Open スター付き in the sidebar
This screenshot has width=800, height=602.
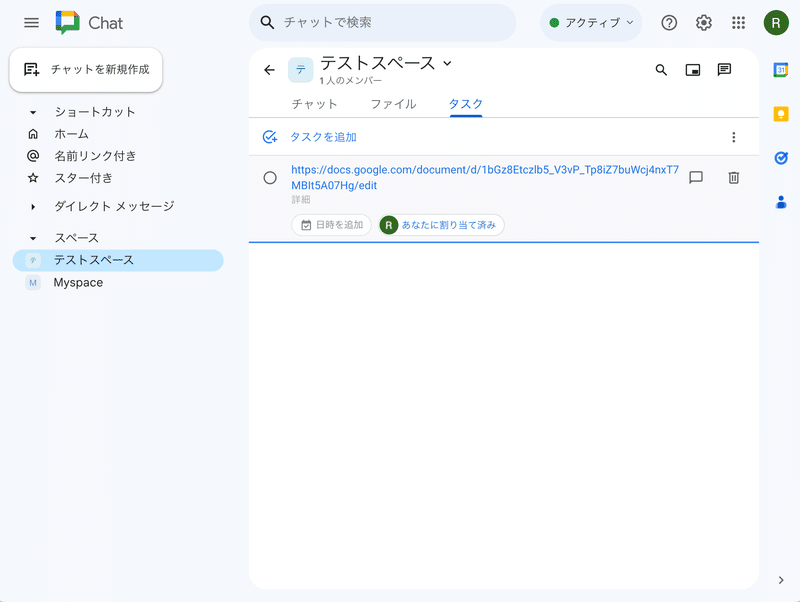pyautogui.click(x=83, y=178)
